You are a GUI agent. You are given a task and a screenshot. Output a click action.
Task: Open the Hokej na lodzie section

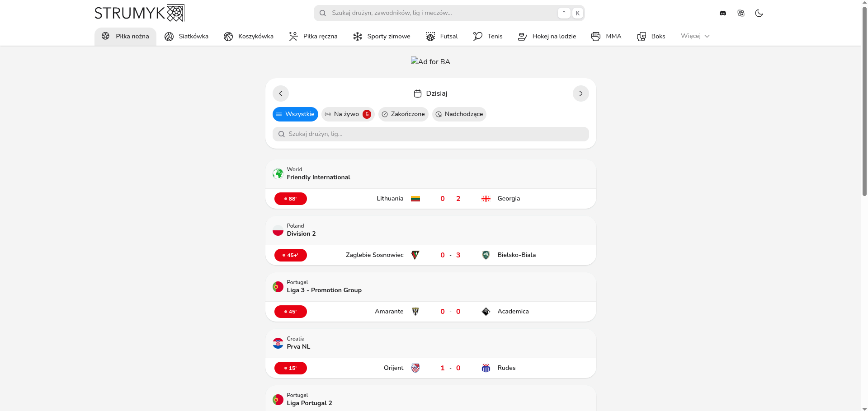[547, 37]
